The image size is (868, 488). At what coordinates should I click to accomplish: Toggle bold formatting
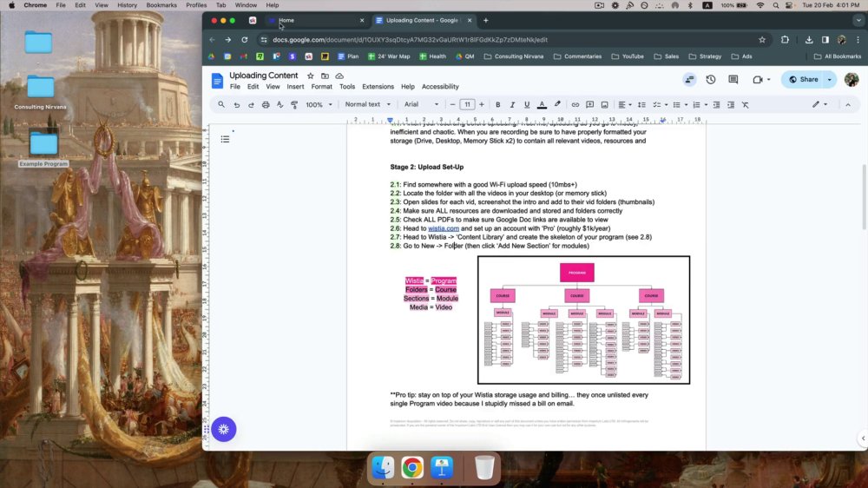click(x=497, y=105)
